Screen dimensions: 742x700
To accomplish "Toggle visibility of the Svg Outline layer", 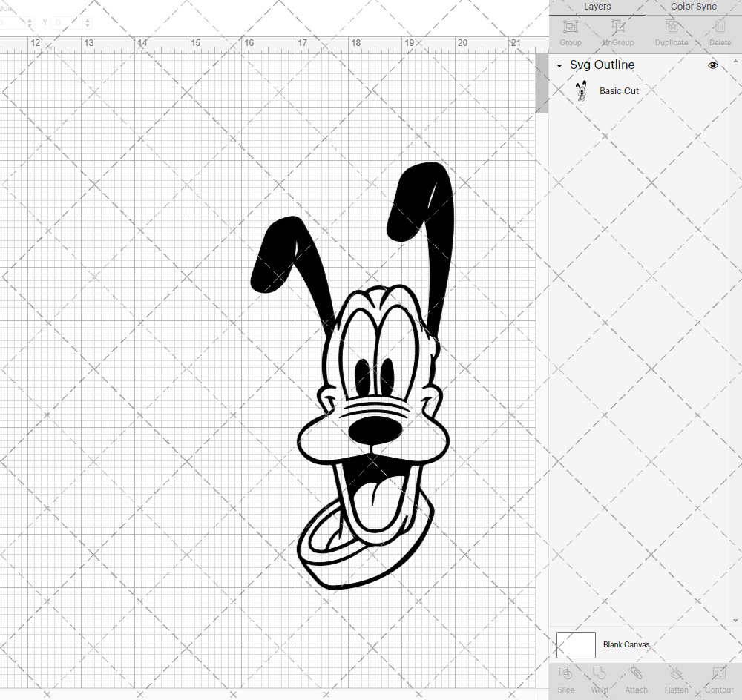I will pos(713,65).
